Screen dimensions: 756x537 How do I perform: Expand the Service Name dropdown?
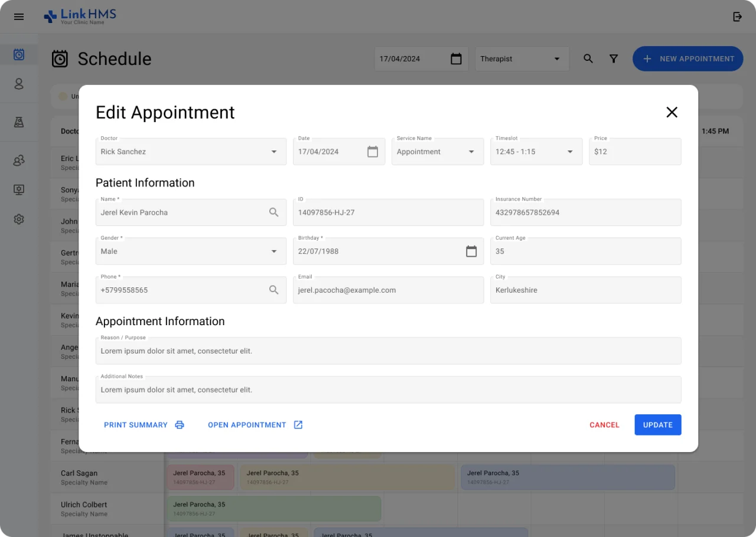pyautogui.click(x=438, y=152)
